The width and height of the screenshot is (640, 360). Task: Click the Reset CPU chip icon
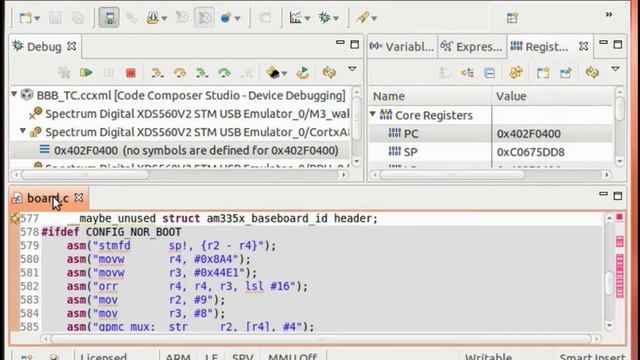tap(272, 73)
